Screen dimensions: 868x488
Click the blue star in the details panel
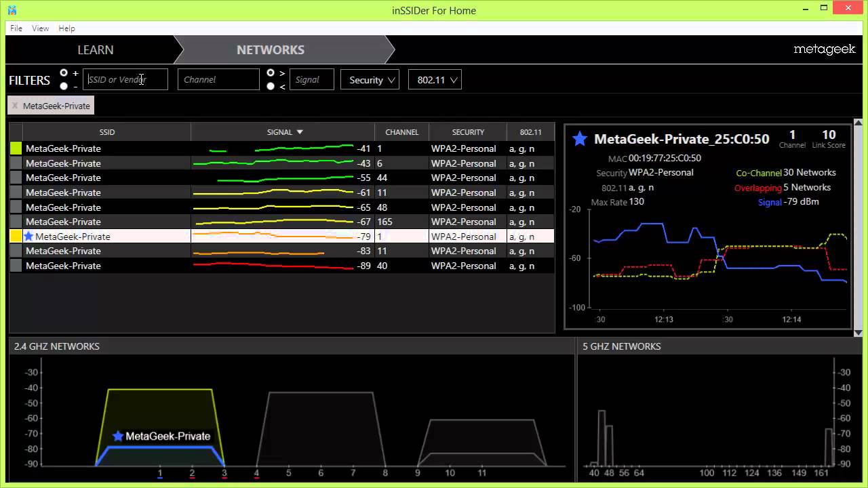(579, 139)
